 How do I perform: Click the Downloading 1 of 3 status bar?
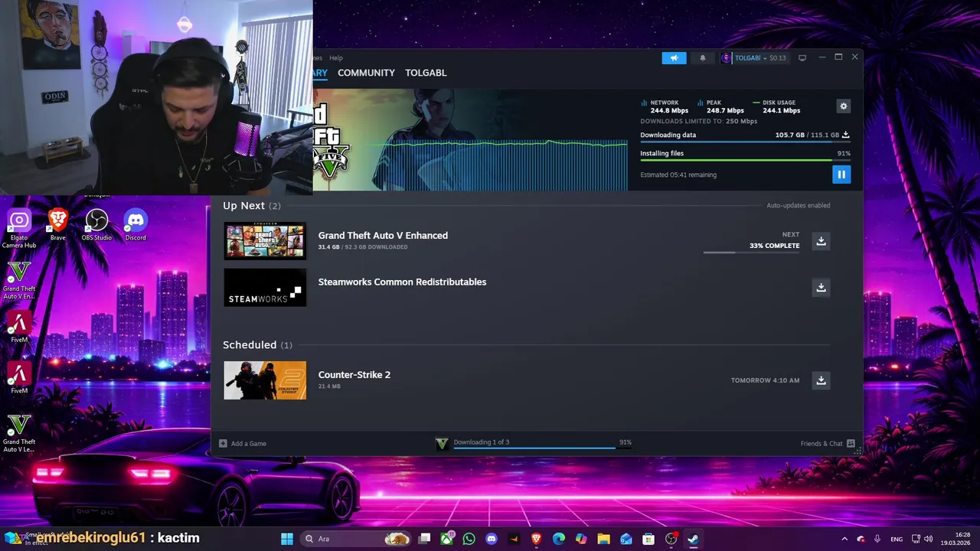[542, 442]
